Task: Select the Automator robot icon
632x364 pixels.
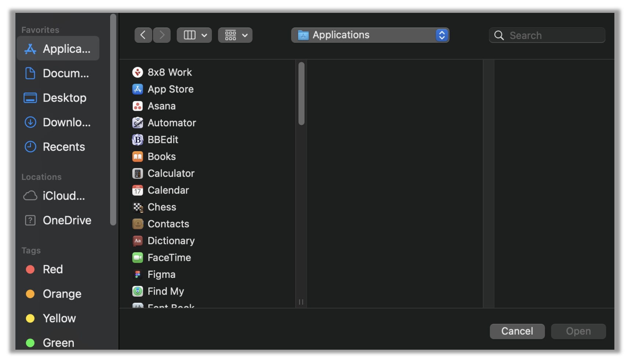Action: point(138,123)
